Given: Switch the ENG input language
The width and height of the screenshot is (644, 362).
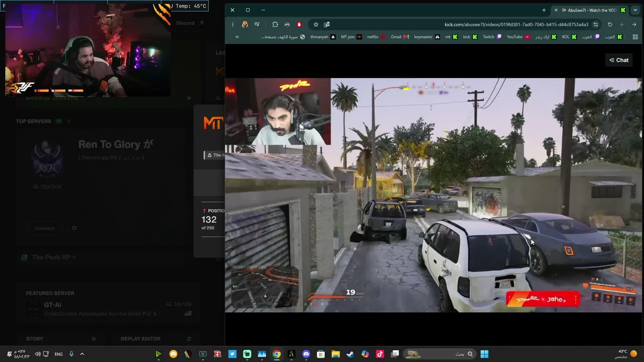Looking at the screenshot, I should click(58, 354).
